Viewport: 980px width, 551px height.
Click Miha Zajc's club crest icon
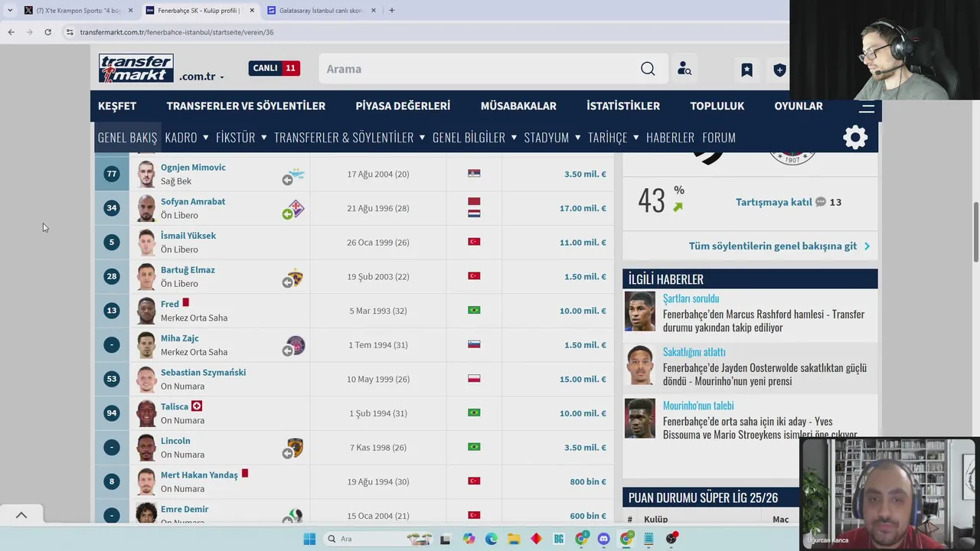click(x=296, y=345)
